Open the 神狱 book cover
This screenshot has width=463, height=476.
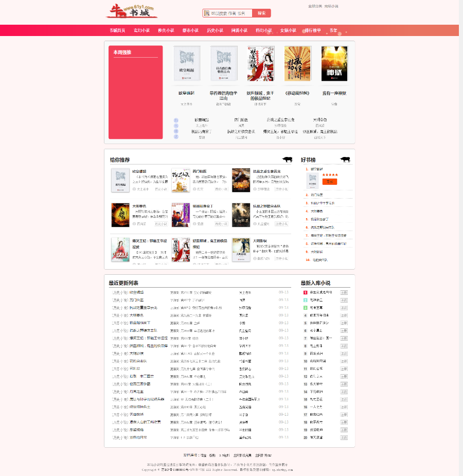coord(334,63)
